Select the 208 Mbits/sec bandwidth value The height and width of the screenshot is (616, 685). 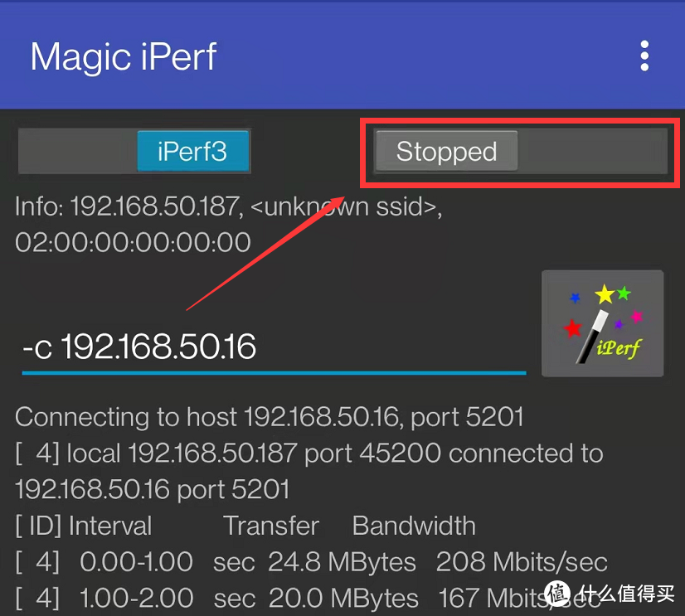coord(522,562)
